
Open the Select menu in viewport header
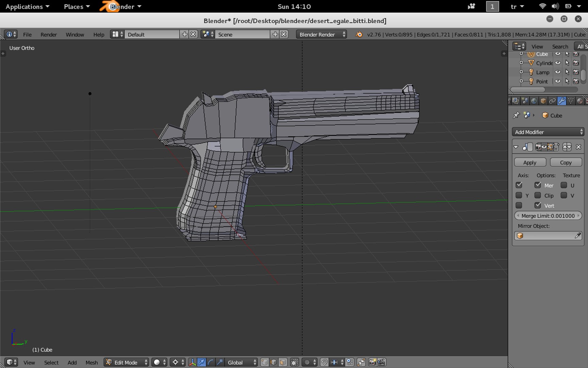pos(51,363)
